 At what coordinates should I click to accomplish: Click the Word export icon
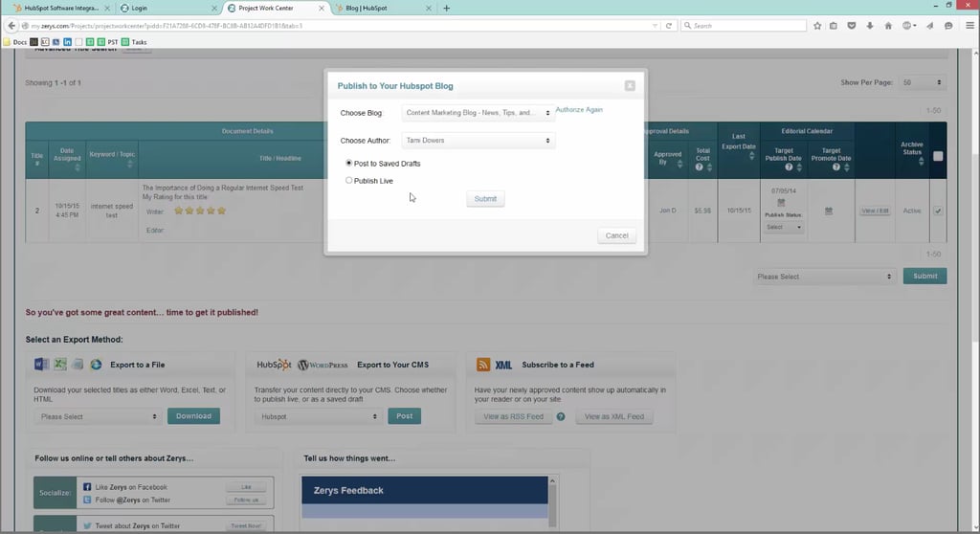click(x=41, y=364)
